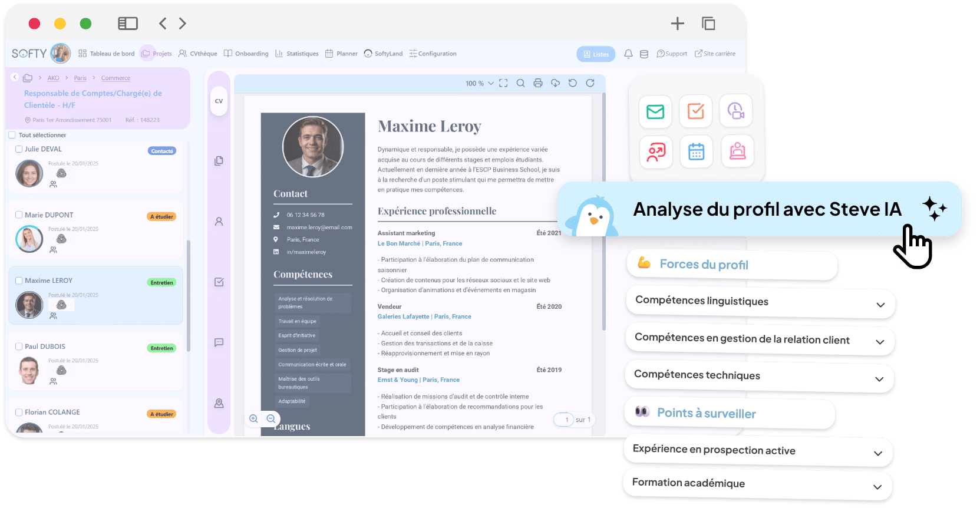This screenshot has height=508, width=980.
Task: Collapse job panel with left chevron
Action: tap(15, 77)
